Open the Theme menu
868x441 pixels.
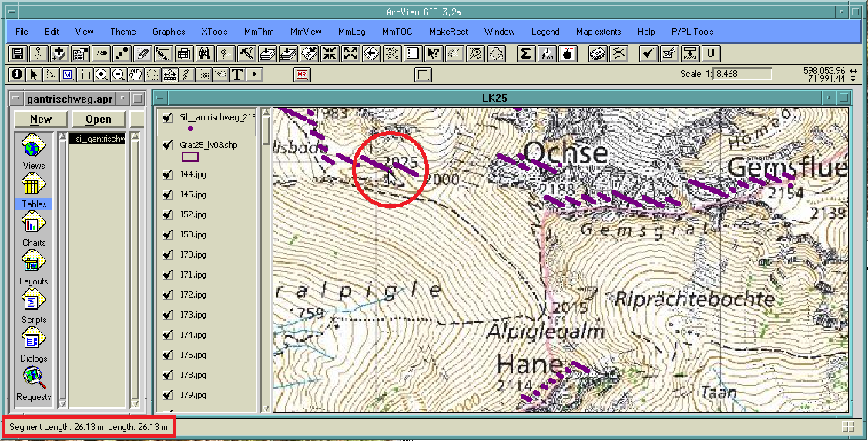pyautogui.click(x=122, y=32)
